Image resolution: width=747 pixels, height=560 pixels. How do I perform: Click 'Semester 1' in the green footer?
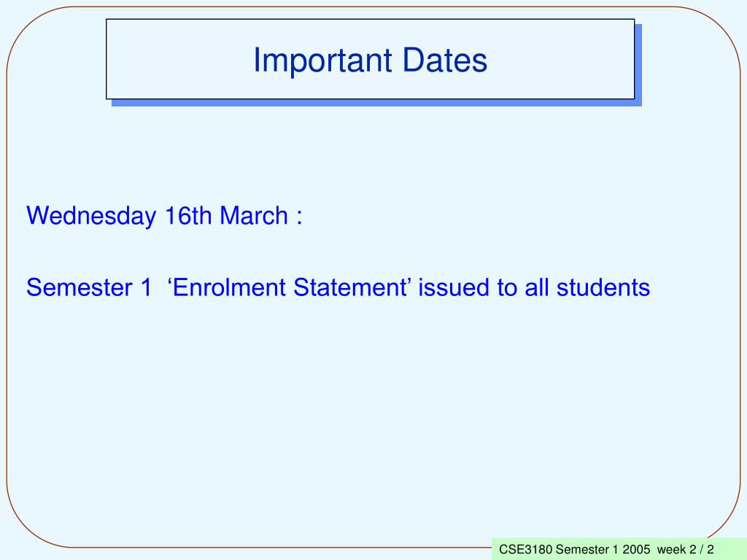[587, 550]
